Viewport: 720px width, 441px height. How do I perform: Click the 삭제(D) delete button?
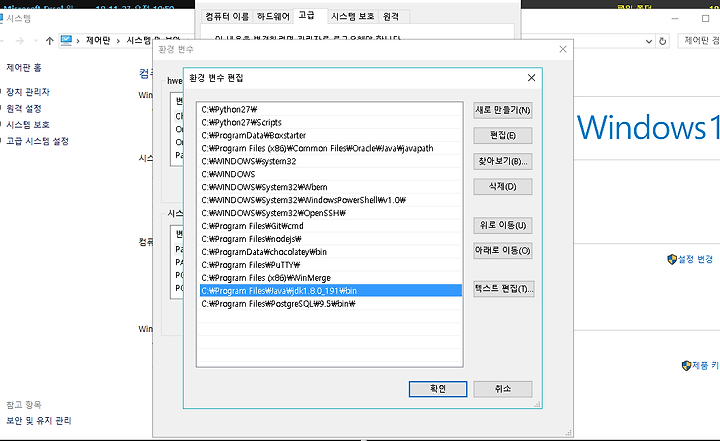pyautogui.click(x=503, y=187)
